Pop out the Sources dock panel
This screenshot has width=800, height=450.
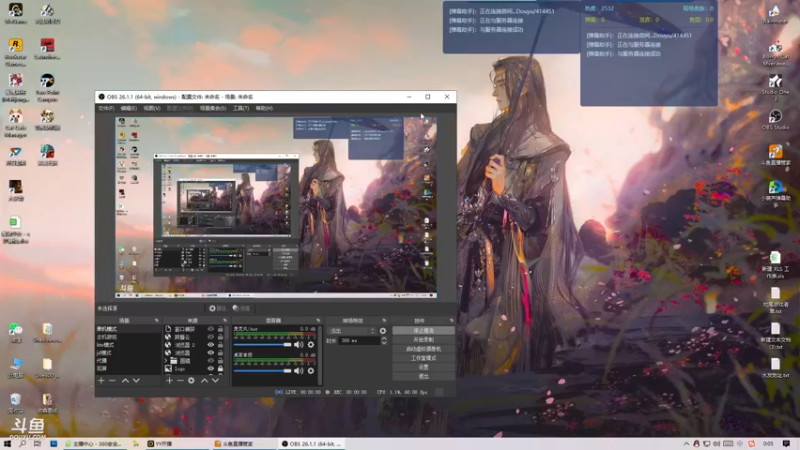click(224, 320)
